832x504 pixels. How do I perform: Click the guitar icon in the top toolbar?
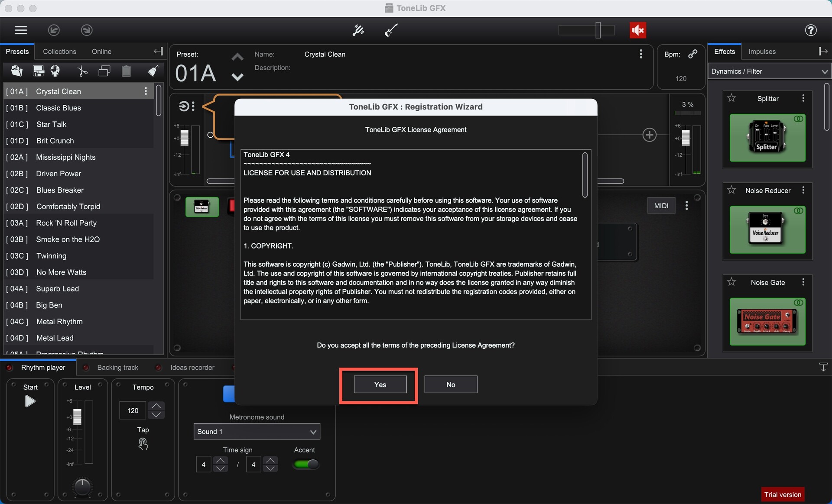[x=391, y=30]
